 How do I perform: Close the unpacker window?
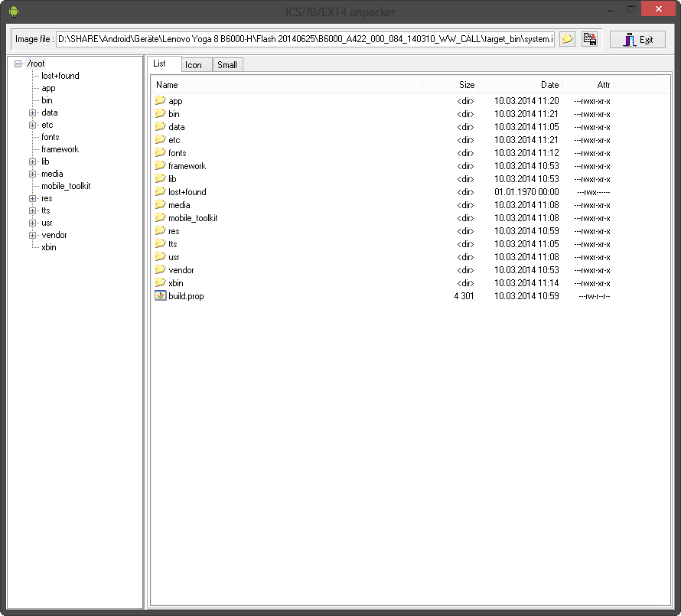(x=658, y=8)
